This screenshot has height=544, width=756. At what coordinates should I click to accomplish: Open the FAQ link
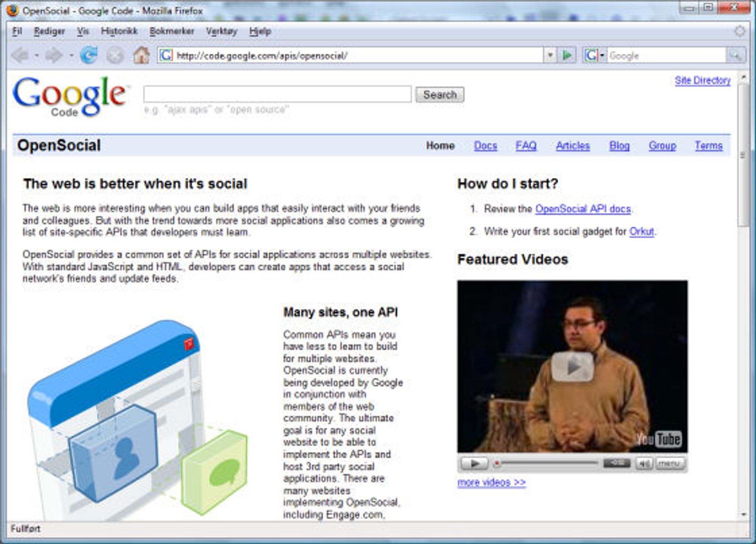[x=526, y=146]
